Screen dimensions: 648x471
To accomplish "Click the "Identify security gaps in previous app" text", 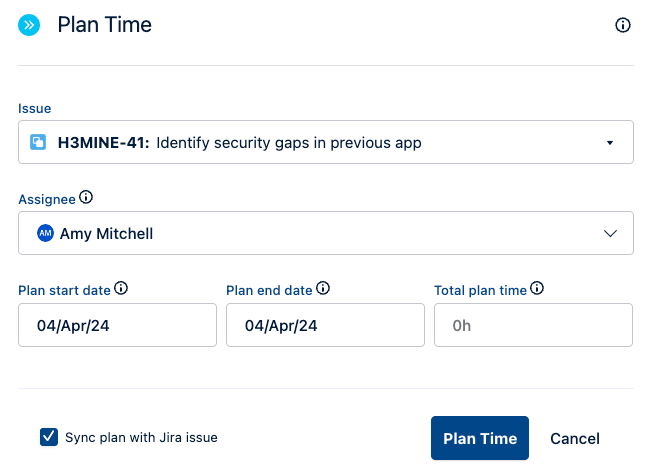I will (x=289, y=142).
